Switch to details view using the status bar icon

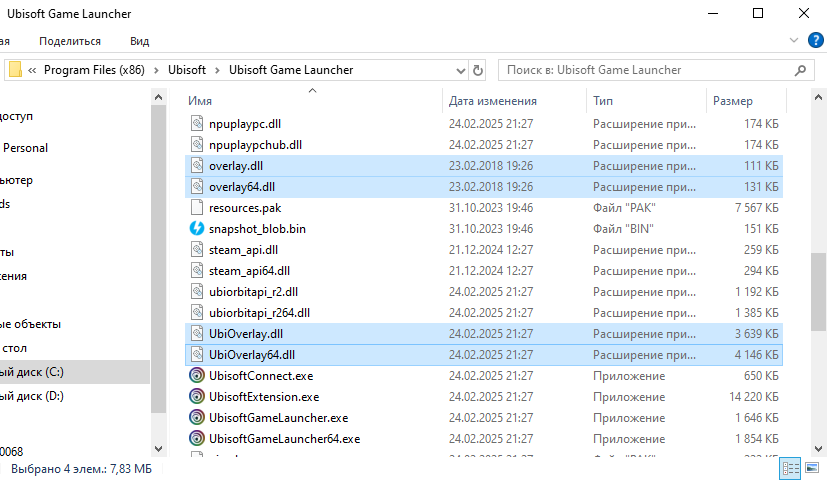(x=791, y=468)
